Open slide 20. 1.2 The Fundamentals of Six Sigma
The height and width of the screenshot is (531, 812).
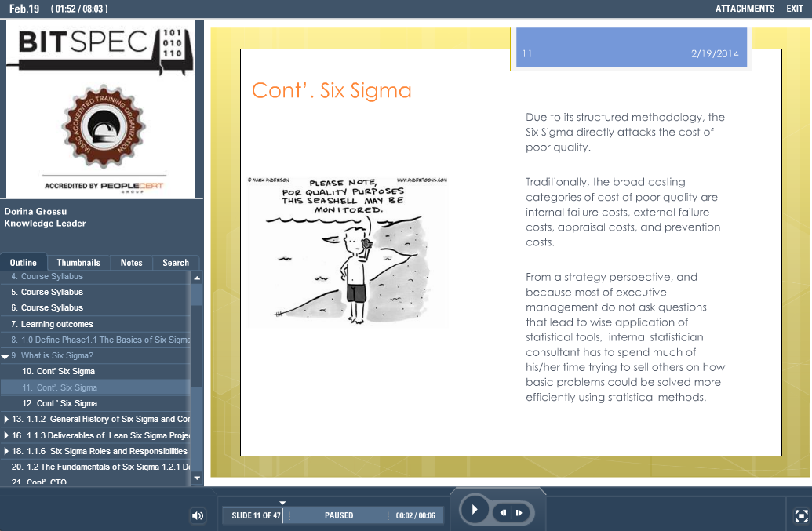tap(96, 467)
